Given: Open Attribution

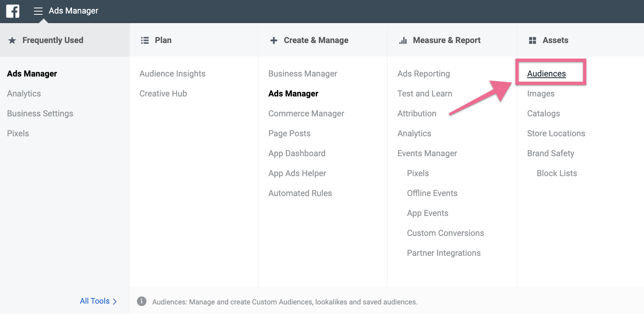Looking at the screenshot, I should [x=417, y=114].
